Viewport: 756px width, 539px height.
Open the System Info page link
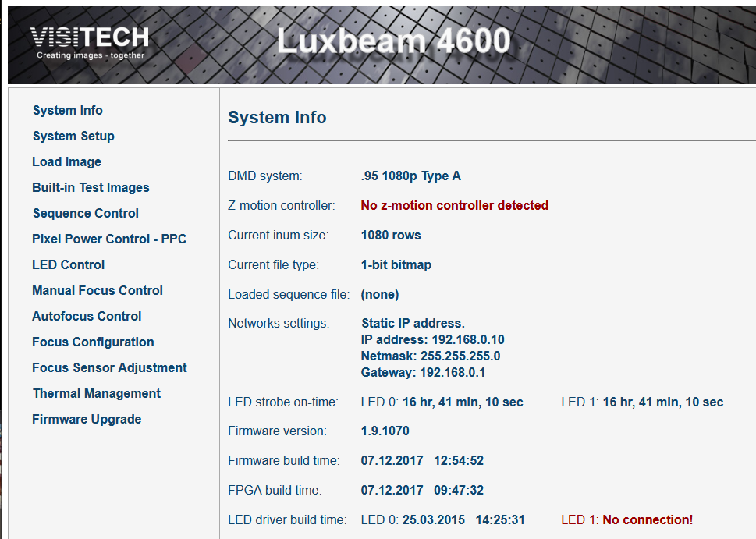[x=68, y=111]
